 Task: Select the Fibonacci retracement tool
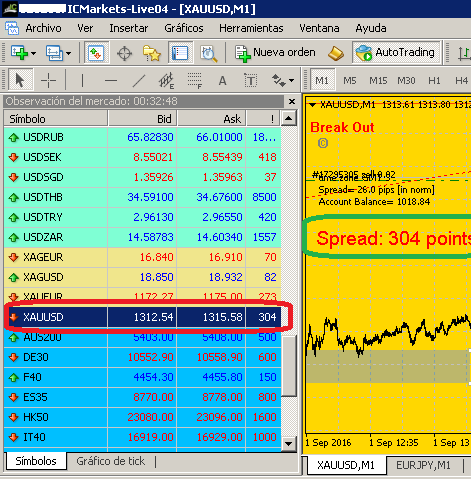(x=195, y=80)
